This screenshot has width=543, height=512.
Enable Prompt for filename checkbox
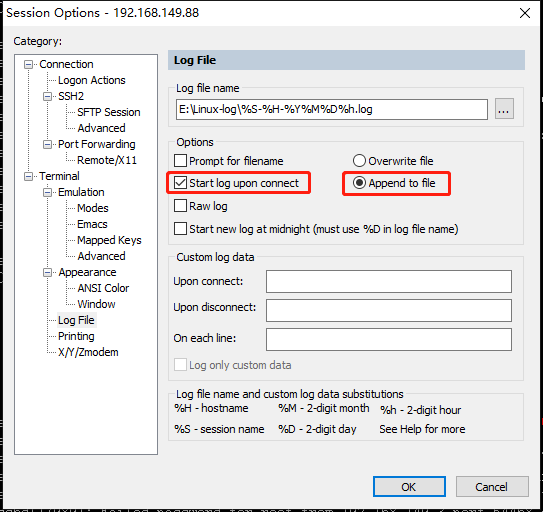tap(180, 161)
